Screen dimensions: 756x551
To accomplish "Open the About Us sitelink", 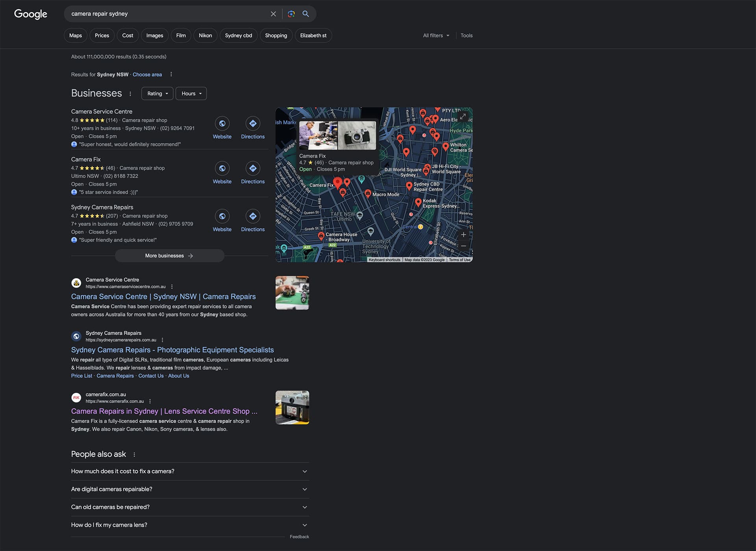I will point(179,376).
